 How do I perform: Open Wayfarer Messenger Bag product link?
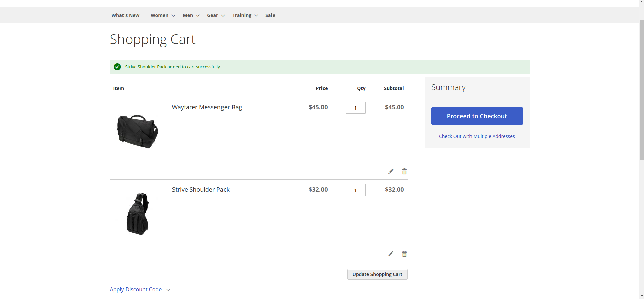[x=207, y=107]
